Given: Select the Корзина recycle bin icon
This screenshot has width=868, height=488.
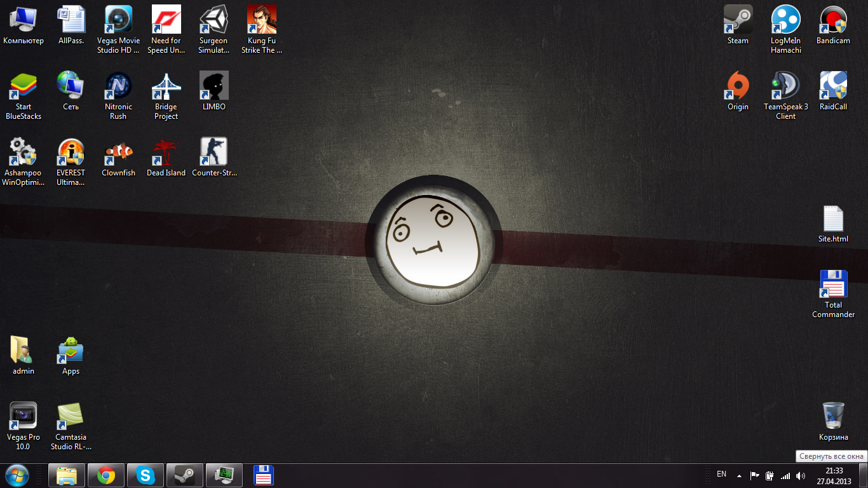Looking at the screenshot, I should pos(834,421).
